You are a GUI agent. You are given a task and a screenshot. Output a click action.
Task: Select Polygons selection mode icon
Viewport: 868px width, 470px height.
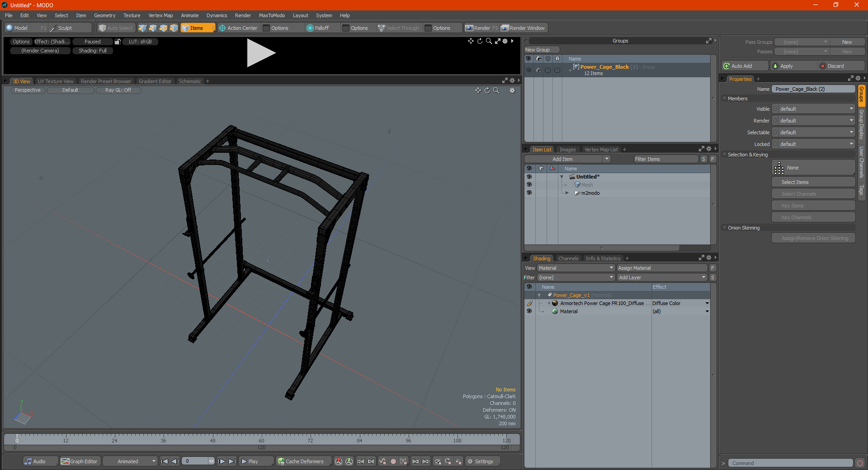point(163,28)
